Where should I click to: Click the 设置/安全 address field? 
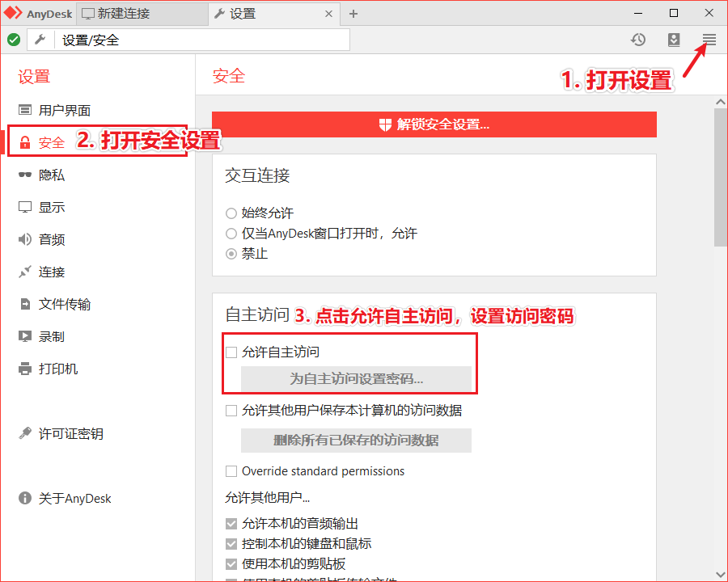(x=202, y=40)
